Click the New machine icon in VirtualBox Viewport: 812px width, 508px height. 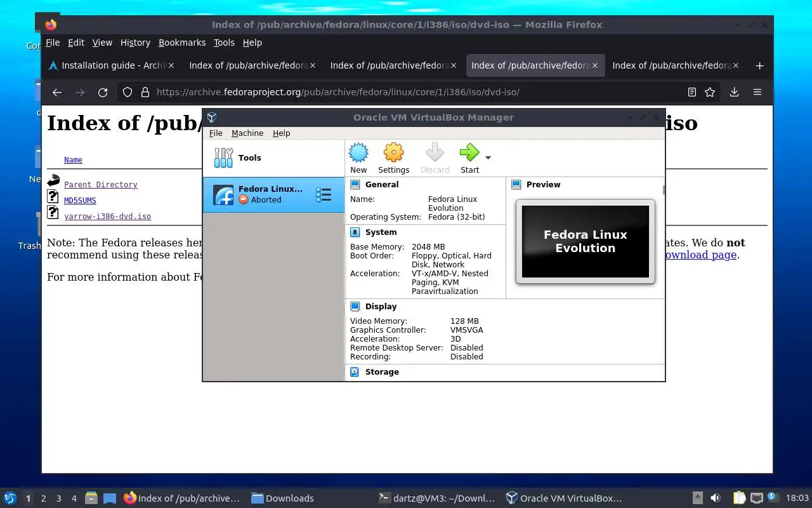pos(358,153)
